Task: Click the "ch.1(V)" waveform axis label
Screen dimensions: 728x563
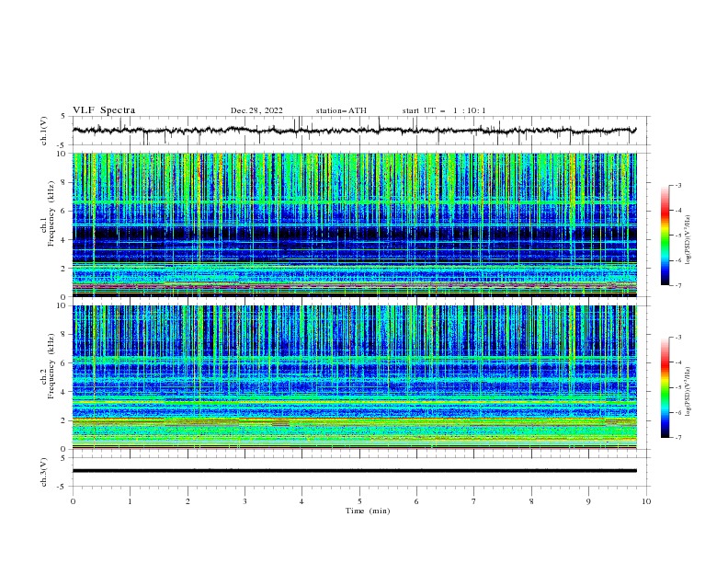Action: pyautogui.click(x=44, y=131)
